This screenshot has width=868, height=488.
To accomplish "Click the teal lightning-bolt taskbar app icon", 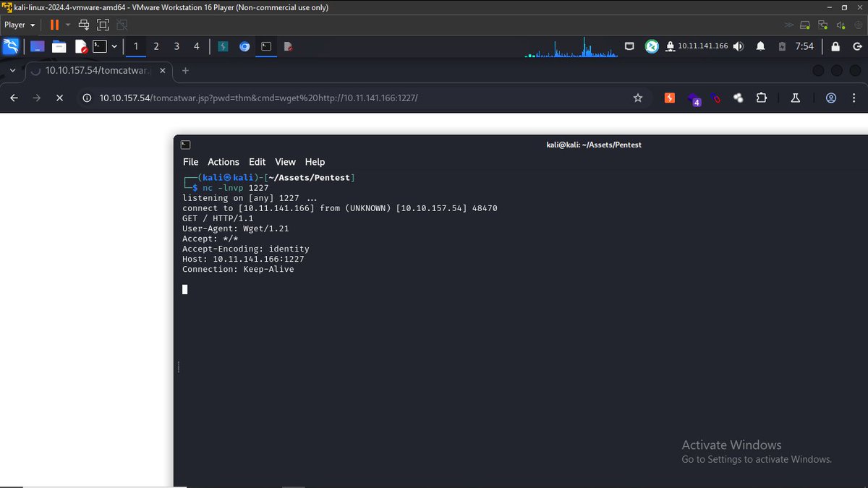I will (x=224, y=47).
